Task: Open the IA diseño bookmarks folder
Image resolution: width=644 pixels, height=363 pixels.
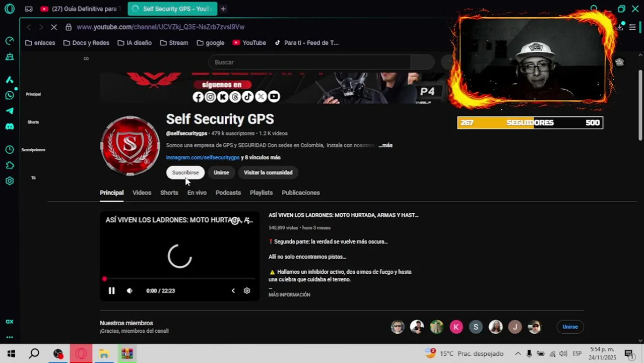Action: point(135,43)
